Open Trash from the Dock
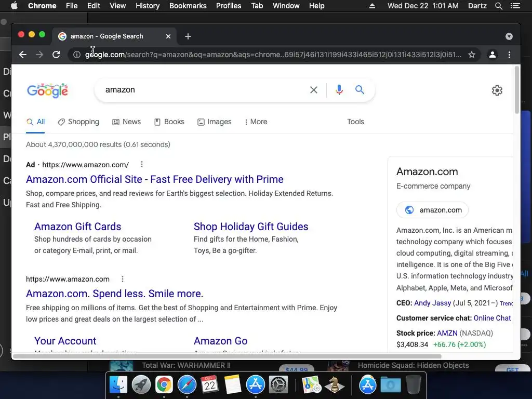Viewport: 532px width, 399px height. [413, 385]
